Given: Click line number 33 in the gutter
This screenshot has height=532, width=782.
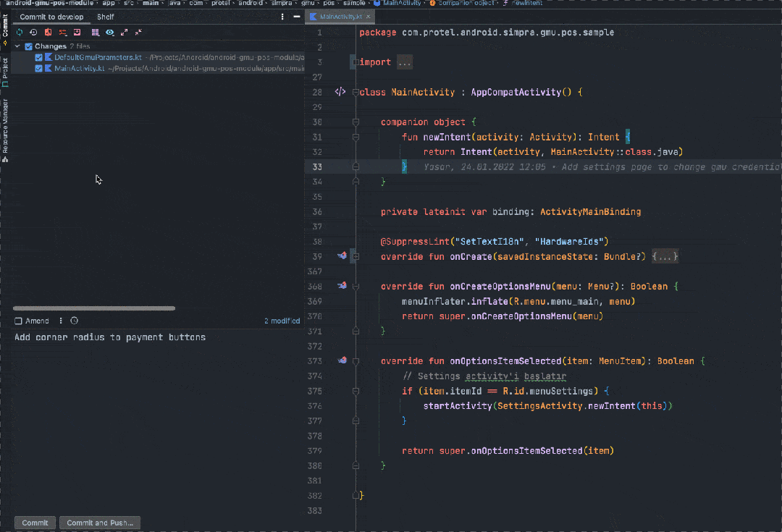Looking at the screenshot, I should click(x=317, y=166).
